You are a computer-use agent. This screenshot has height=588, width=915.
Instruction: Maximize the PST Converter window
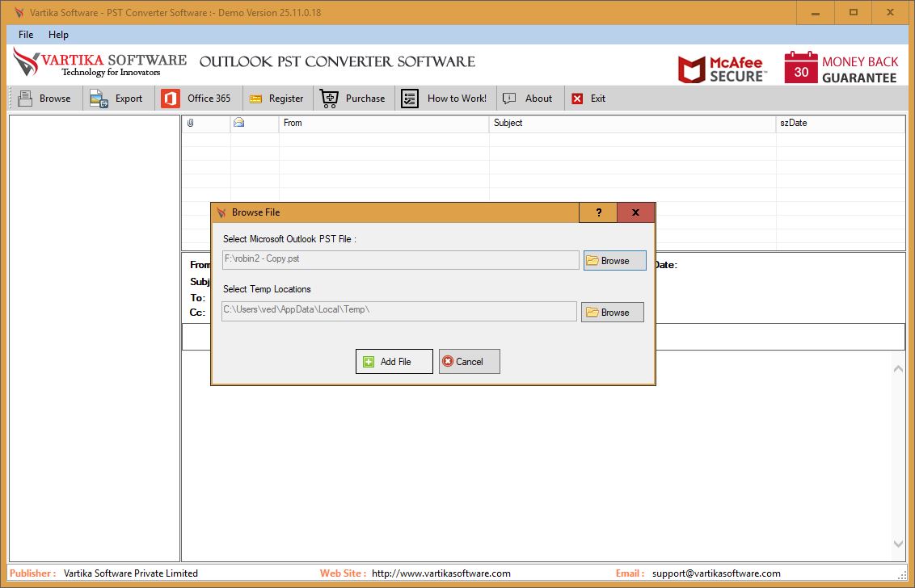853,13
